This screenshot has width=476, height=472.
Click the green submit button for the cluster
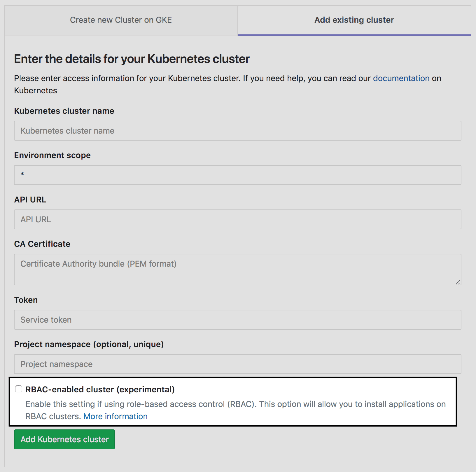(x=64, y=439)
